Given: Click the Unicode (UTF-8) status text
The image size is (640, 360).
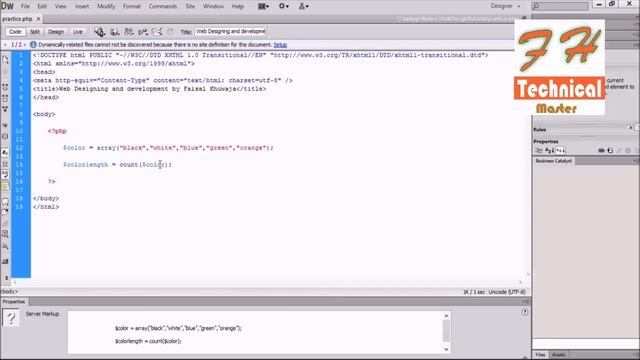Looking at the screenshot, I should pos(507,292).
